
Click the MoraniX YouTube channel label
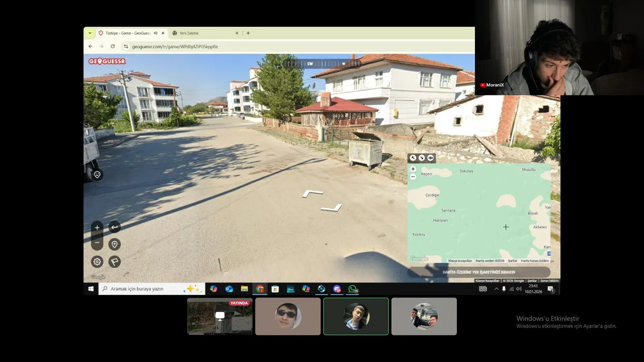492,85
